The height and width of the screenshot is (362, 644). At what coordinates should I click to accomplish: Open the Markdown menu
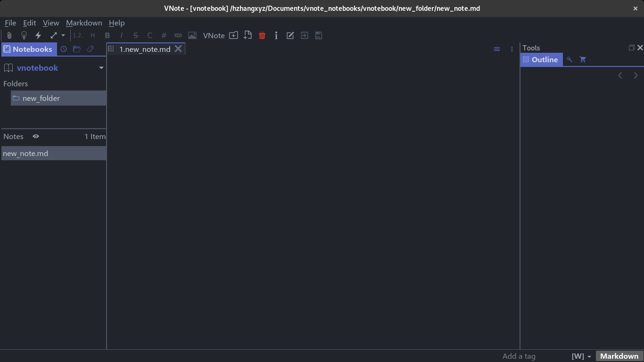click(84, 23)
